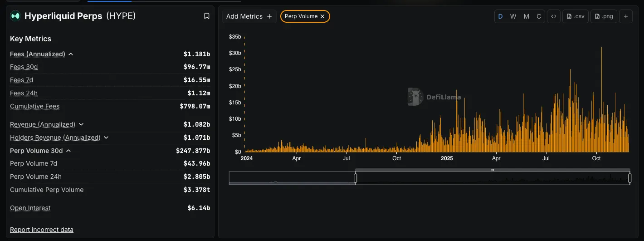This screenshot has width=644, height=241.
Task: Click the Report incorrect data link
Action: click(x=42, y=230)
